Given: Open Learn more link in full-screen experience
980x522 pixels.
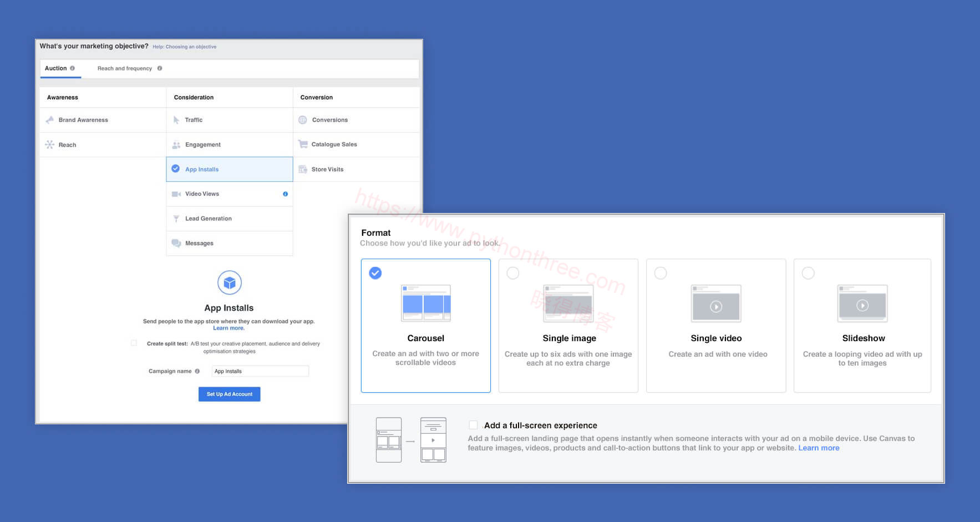Looking at the screenshot, I should (x=819, y=448).
